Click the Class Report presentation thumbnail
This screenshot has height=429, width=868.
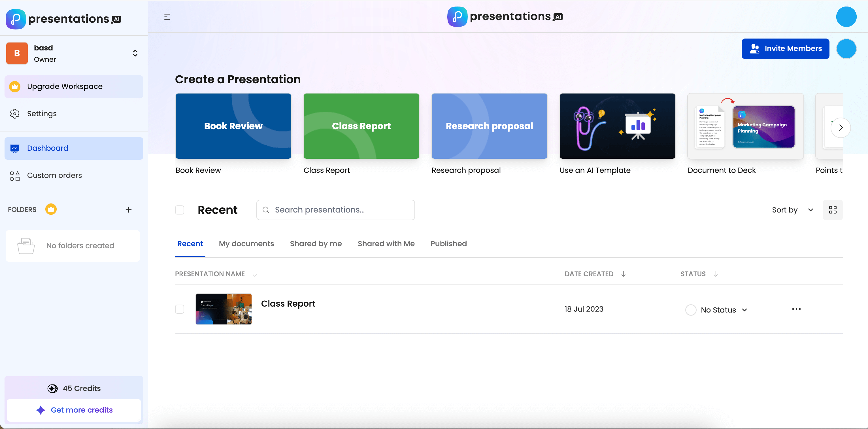pyautogui.click(x=225, y=309)
